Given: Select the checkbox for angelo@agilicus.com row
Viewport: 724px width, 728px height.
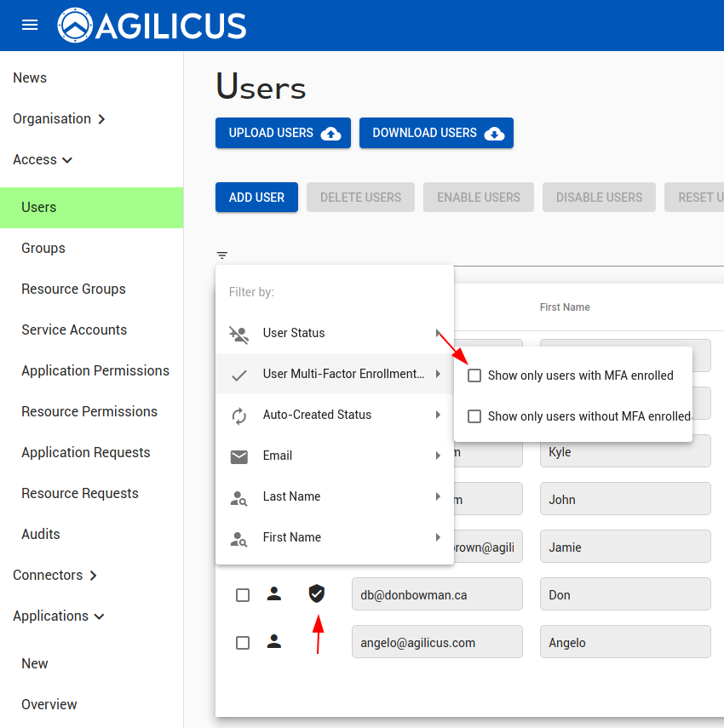Looking at the screenshot, I should pyautogui.click(x=243, y=643).
